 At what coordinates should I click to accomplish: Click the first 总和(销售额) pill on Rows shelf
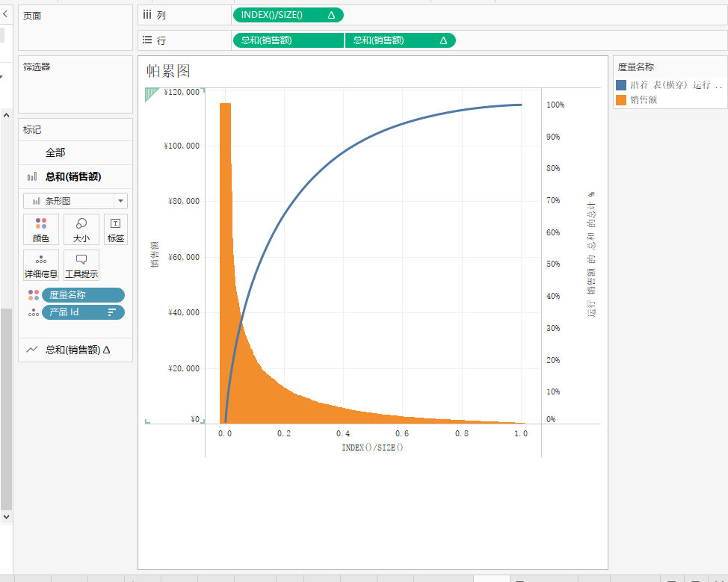coord(288,40)
